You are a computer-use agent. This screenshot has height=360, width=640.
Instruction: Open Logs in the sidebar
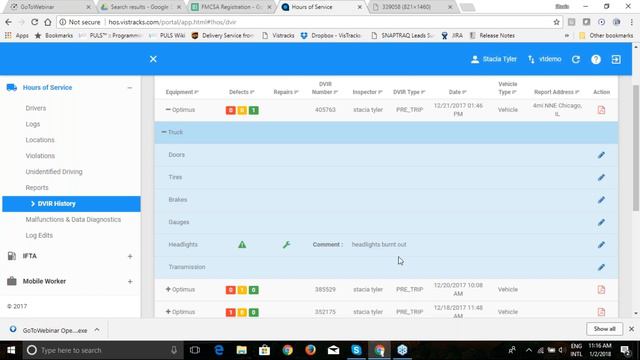pos(33,124)
